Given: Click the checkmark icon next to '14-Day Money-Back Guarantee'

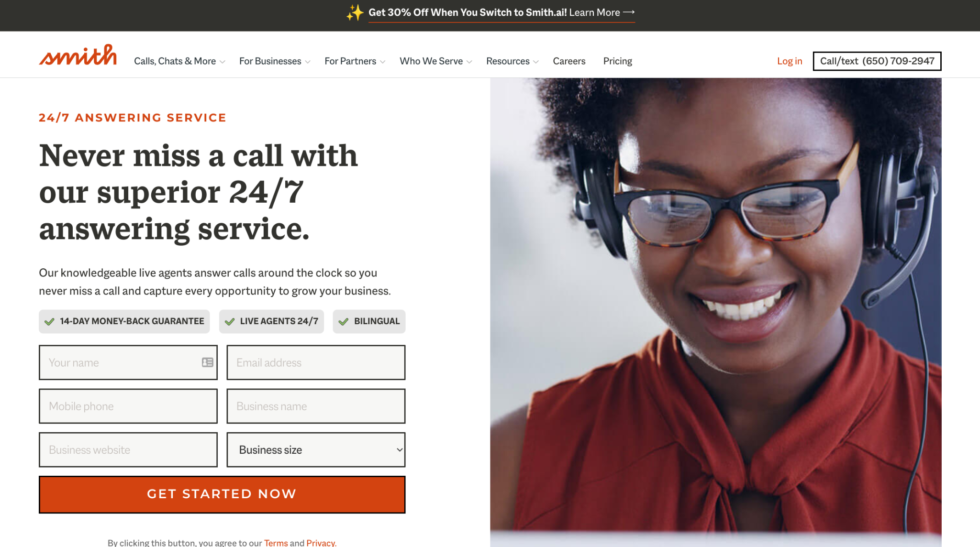Looking at the screenshot, I should point(49,321).
